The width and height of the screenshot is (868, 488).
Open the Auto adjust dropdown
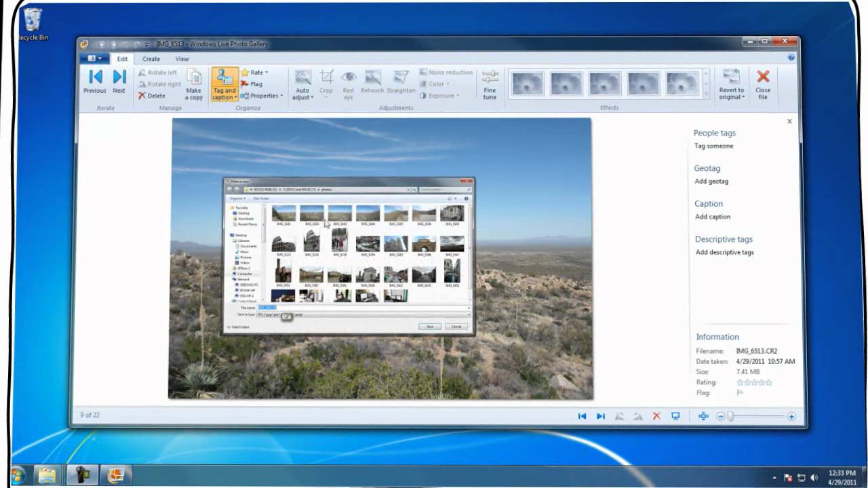pyautogui.click(x=303, y=85)
